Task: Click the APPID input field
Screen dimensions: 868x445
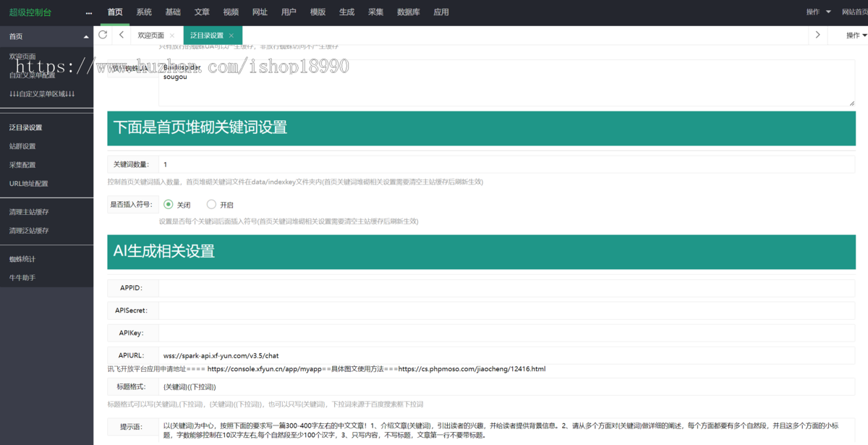Action: 506,288
